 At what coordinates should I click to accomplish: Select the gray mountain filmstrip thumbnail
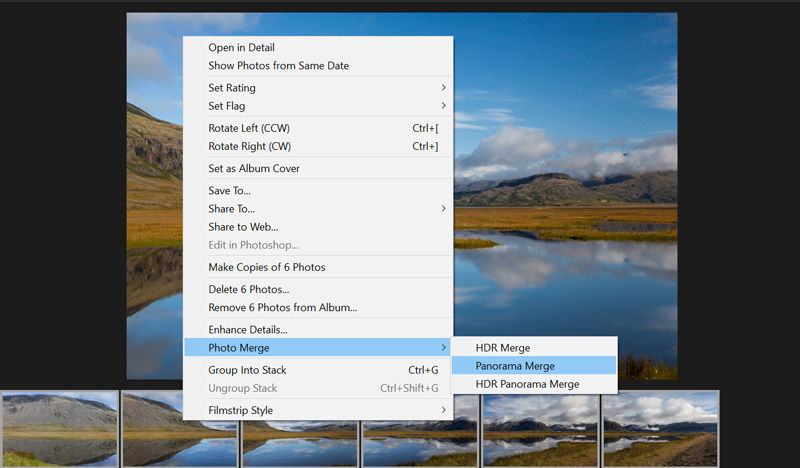[x=59, y=428]
